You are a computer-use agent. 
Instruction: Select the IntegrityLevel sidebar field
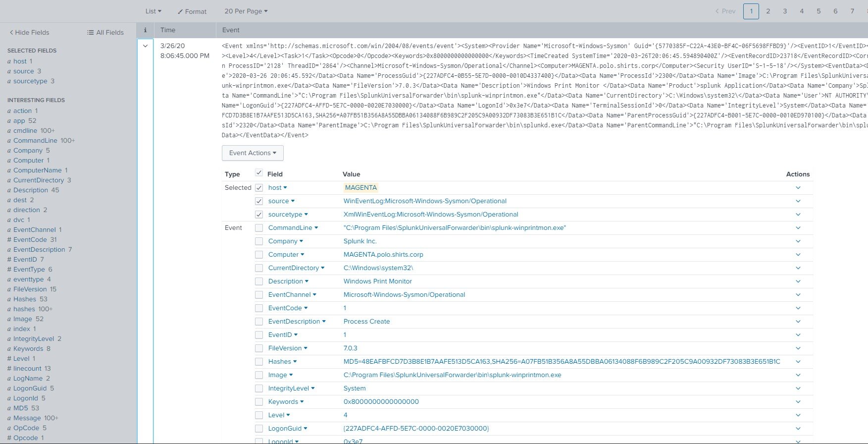[34, 338]
